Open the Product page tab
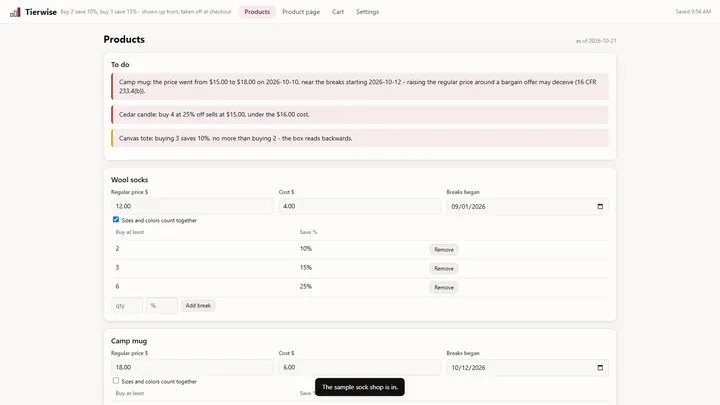The height and width of the screenshot is (405, 720). click(301, 12)
